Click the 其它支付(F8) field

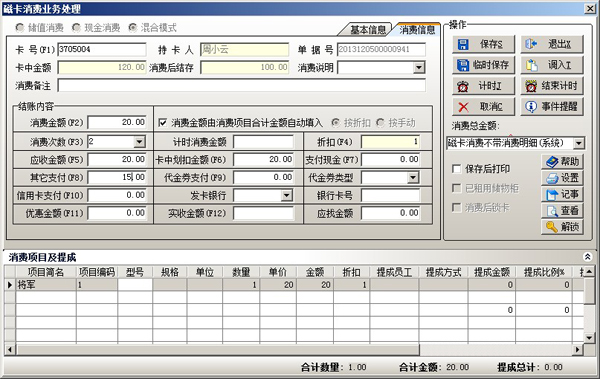pyautogui.click(x=117, y=177)
